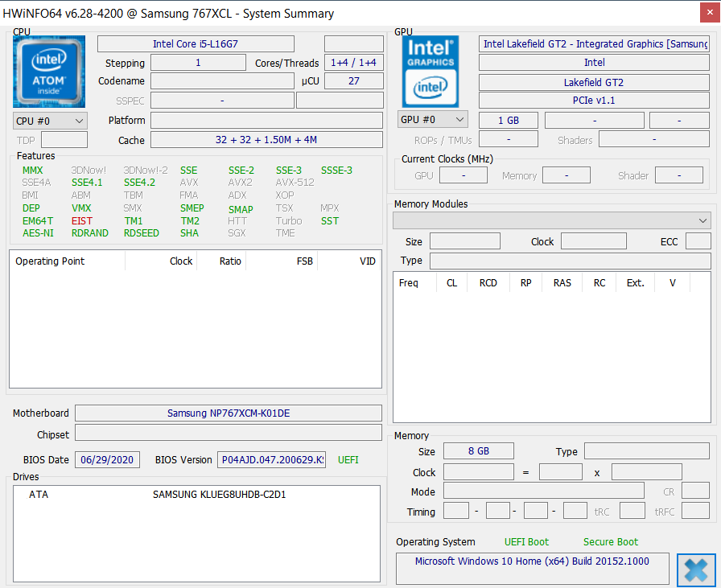
Task: Click the Ratio column header
Action: (230, 261)
